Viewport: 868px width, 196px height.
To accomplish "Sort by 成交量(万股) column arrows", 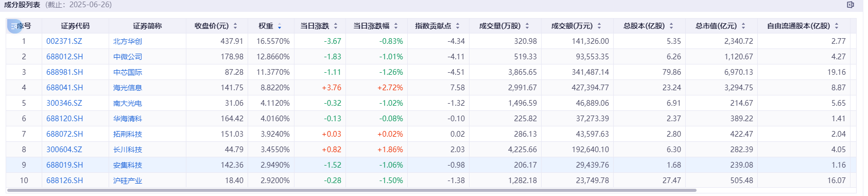I will [527, 26].
